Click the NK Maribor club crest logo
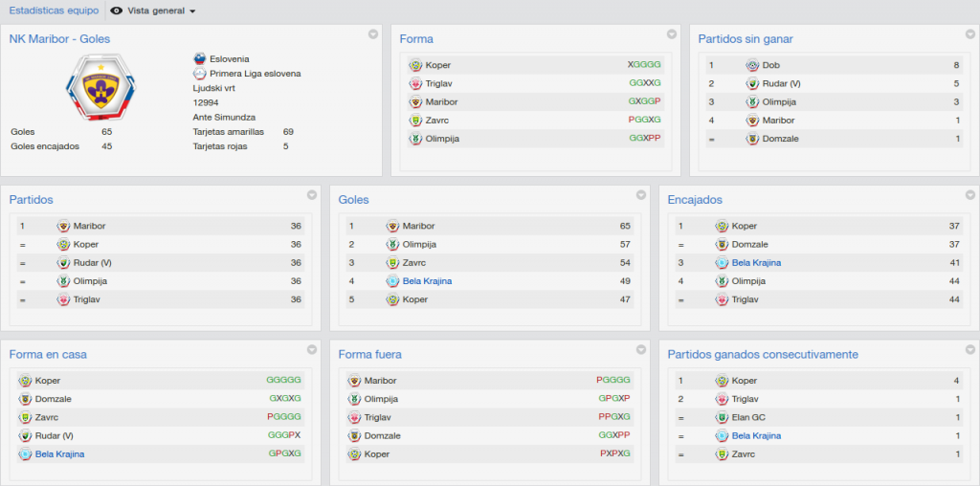Screen dimensions: 980x486 (x=100, y=88)
